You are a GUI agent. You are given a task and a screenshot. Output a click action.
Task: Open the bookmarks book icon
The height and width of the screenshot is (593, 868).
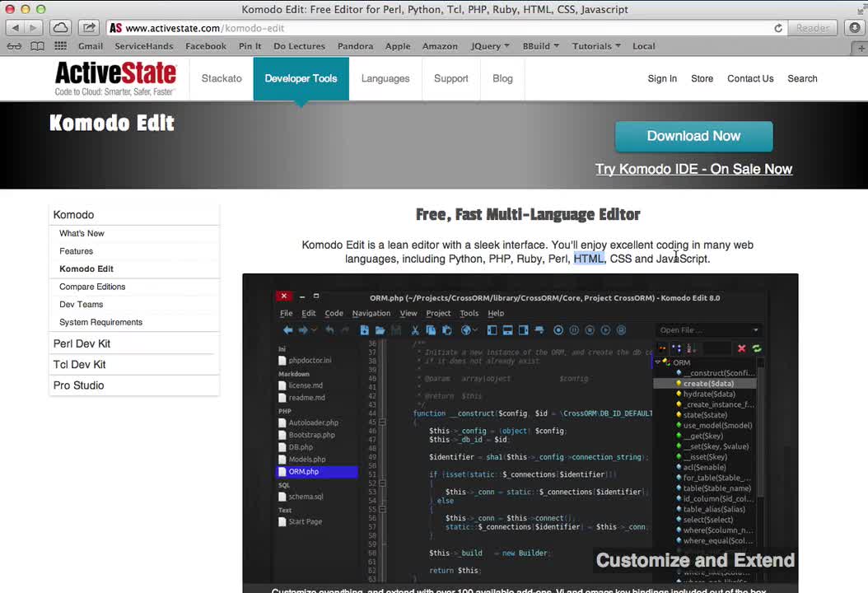(37, 46)
